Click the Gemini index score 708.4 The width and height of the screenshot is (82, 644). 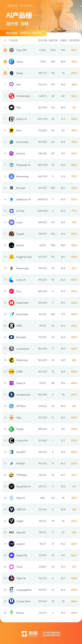[74, 245]
